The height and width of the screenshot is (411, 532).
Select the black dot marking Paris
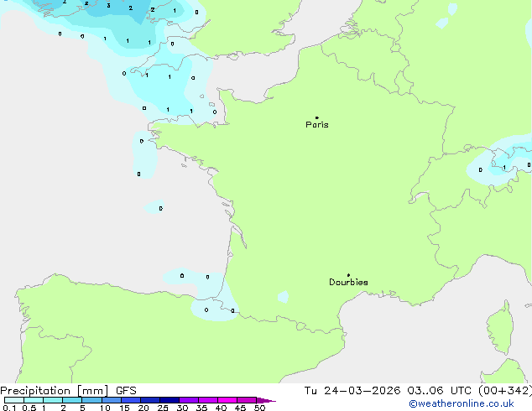[317, 117]
